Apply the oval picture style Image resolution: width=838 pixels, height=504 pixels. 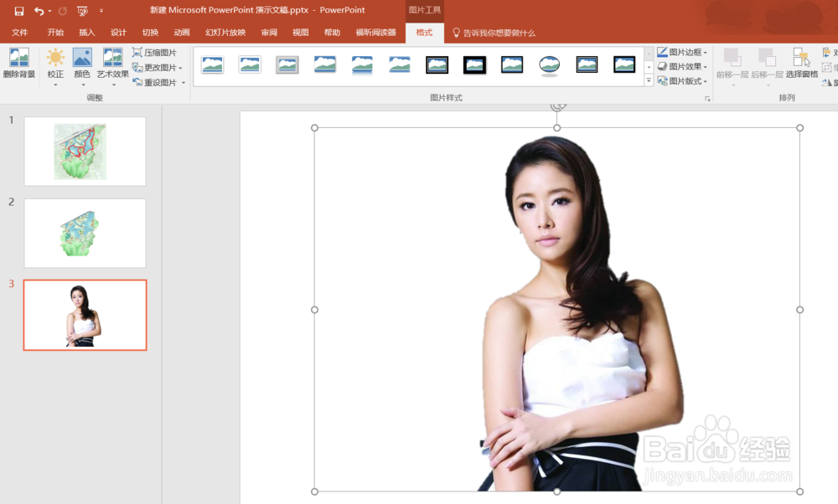pos(550,65)
